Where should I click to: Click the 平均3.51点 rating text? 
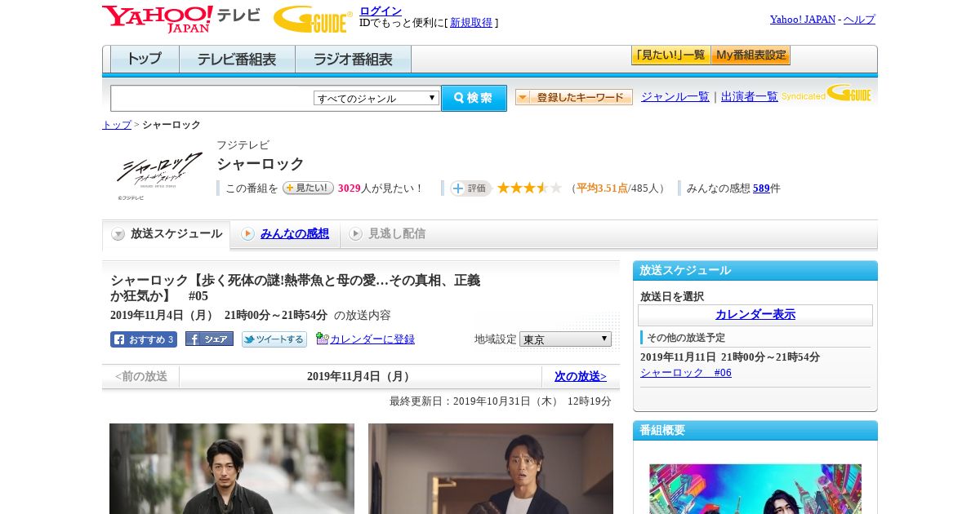(603, 188)
